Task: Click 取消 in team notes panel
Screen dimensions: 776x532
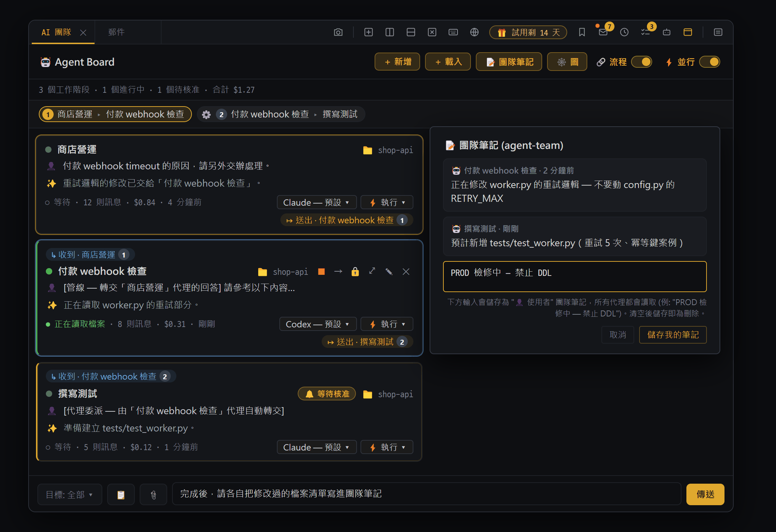Action: tap(618, 335)
